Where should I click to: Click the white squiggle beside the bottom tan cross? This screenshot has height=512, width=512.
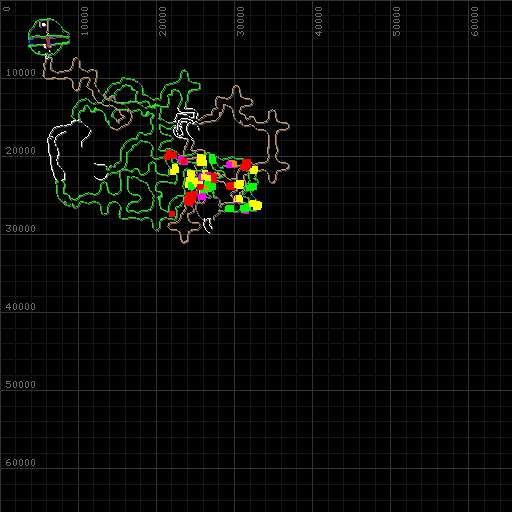[208, 225]
